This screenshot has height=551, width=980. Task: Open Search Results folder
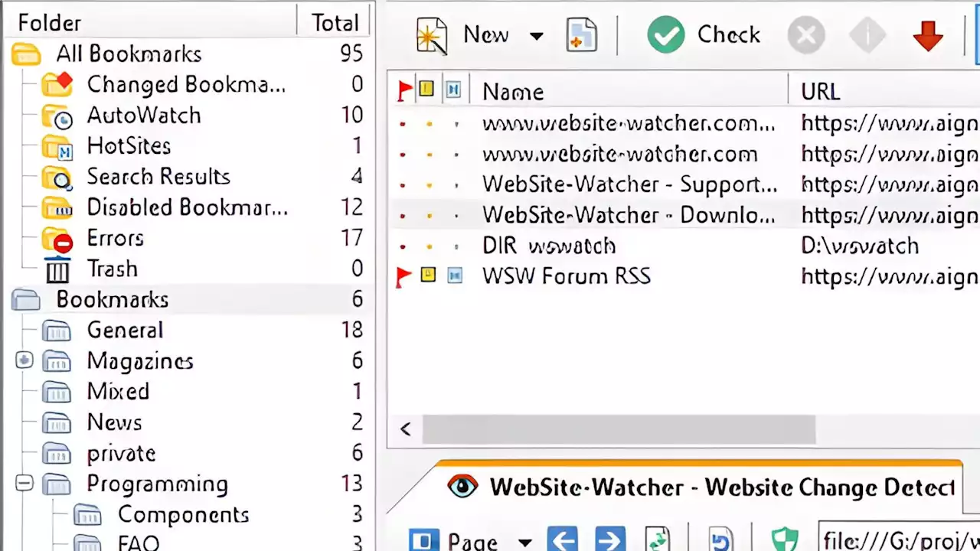[x=158, y=177]
